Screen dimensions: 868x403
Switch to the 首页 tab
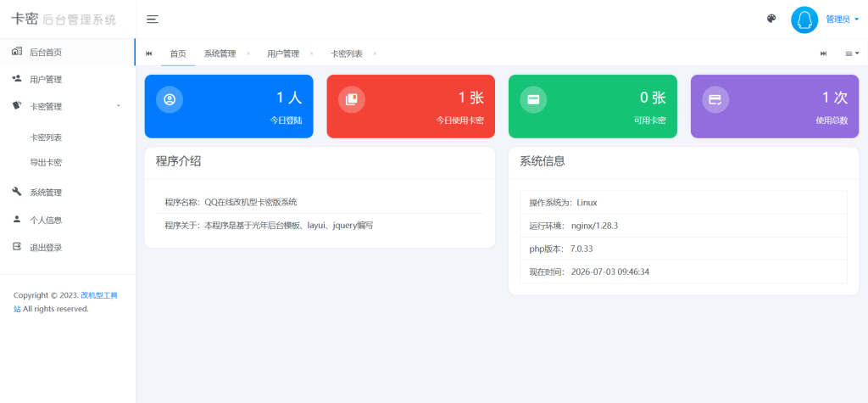point(178,53)
